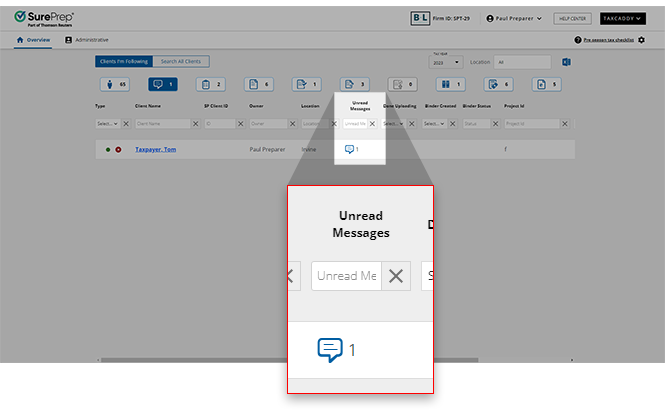Click the Project Id column header
The height and width of the screenshot is (411, 665).
coord(514,106)
